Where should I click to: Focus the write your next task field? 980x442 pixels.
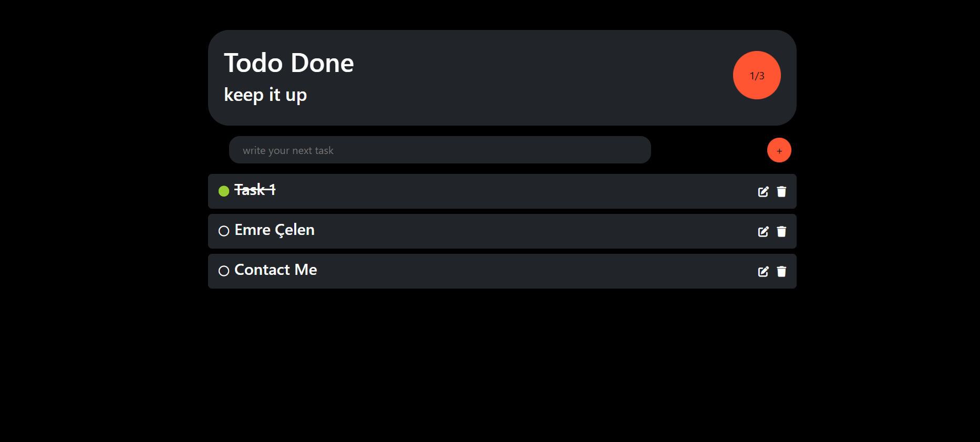tap(440, 150)
